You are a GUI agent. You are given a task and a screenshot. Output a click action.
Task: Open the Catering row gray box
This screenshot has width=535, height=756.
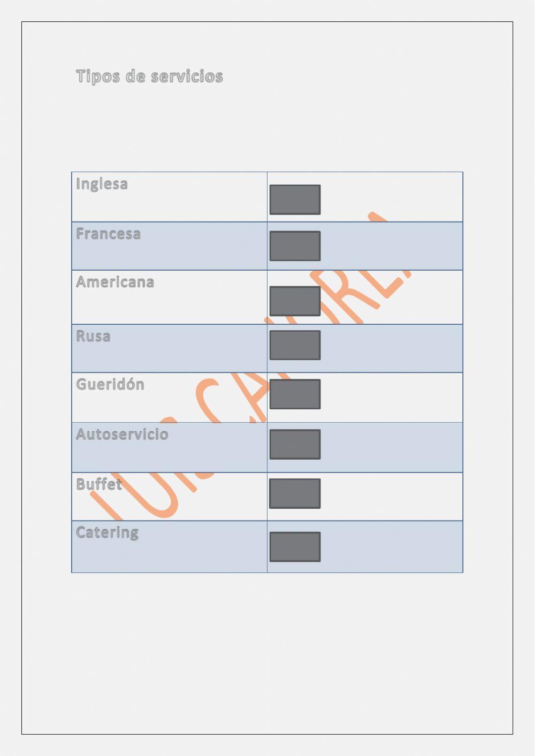click(x=295, y=547)
